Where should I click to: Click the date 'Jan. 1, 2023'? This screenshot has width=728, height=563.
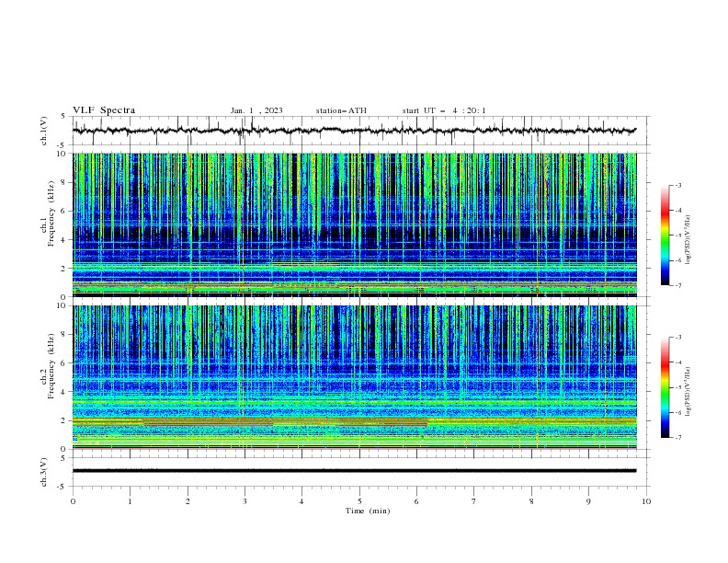coord(256,110)
